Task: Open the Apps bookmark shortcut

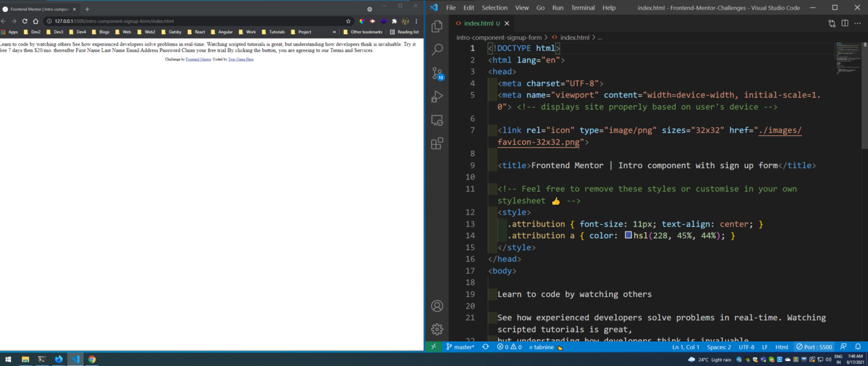Action: [9, 32]
